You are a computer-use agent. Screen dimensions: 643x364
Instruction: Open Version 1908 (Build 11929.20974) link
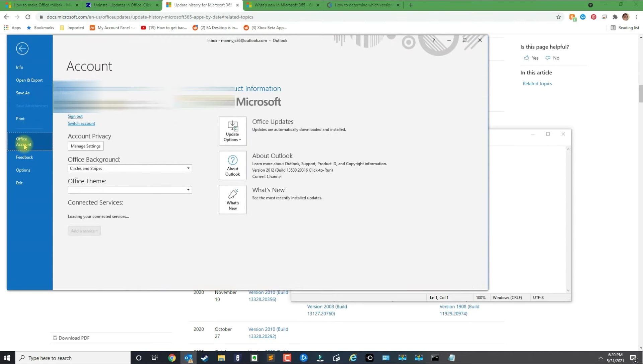click(459, 310)
